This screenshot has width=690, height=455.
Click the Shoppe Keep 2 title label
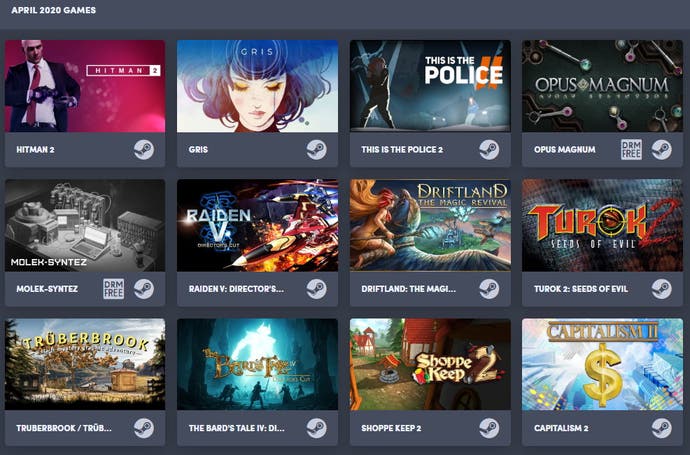(x=391, y=428)
